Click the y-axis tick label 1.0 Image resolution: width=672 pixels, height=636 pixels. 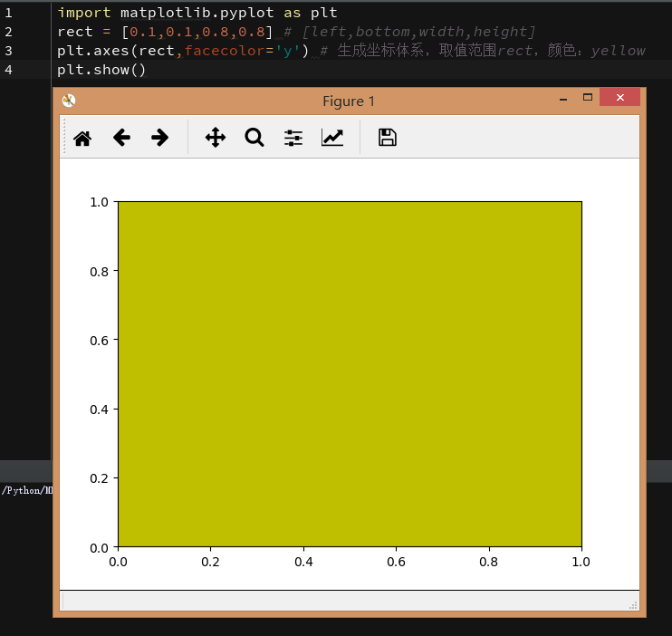99,202
